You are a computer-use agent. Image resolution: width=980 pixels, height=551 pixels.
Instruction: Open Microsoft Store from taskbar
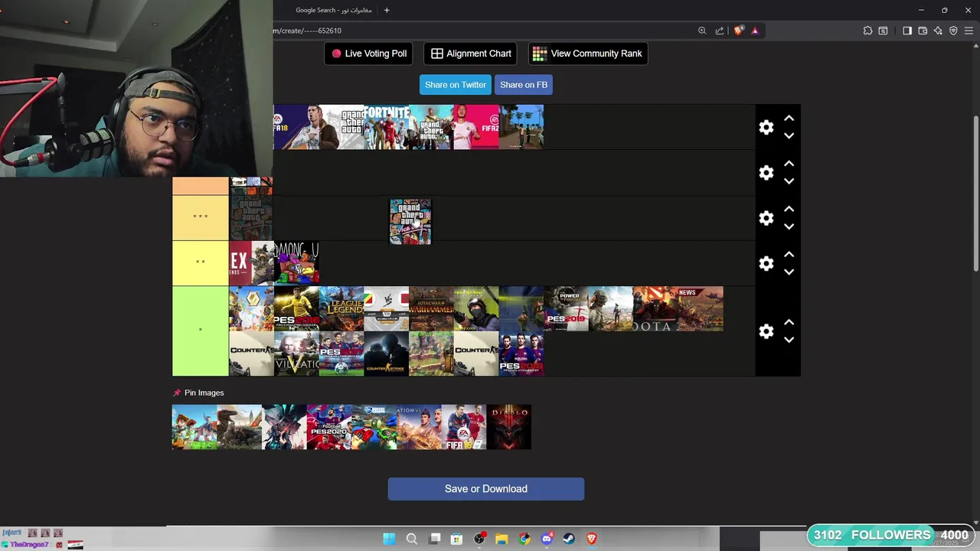pyautogui.click(x=456, y=539)
